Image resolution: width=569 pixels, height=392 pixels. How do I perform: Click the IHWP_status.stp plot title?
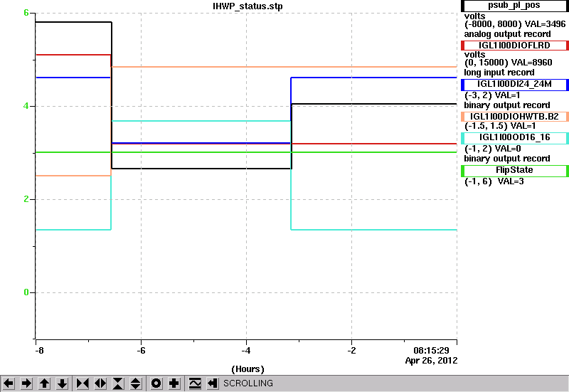click(248, 6)
